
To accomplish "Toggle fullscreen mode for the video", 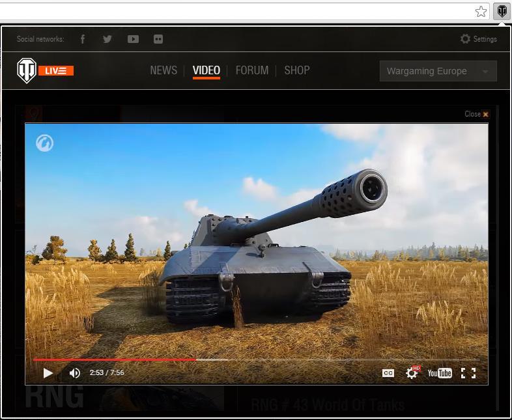I will coord(468,373).
